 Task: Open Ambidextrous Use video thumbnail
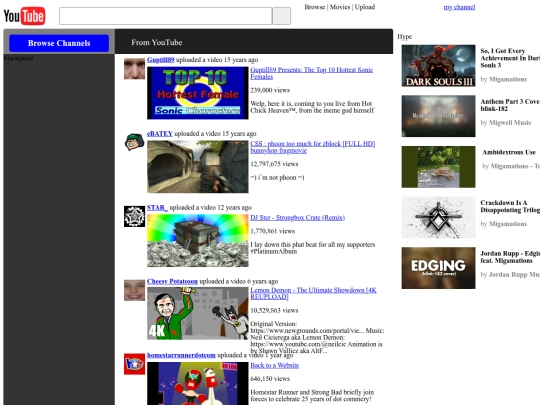438,167
